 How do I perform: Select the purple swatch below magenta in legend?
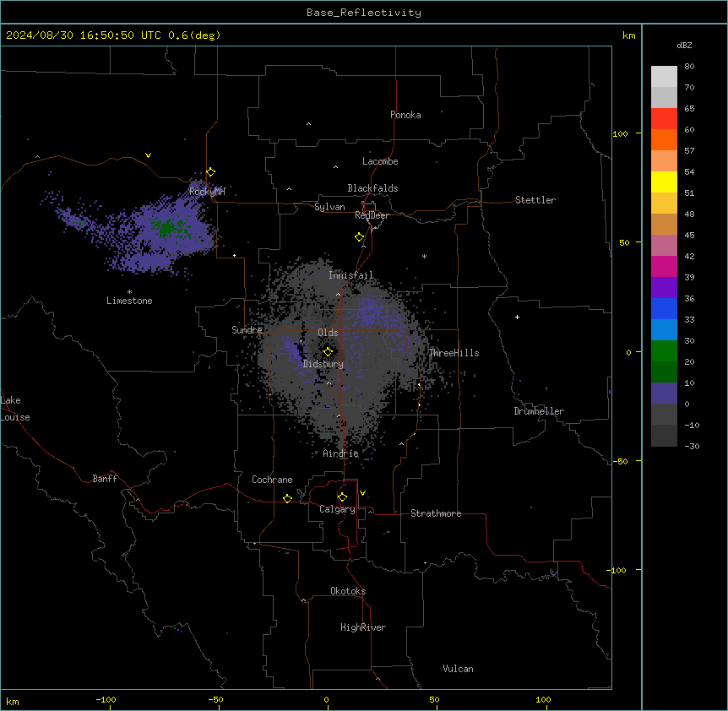coord(664,288)
